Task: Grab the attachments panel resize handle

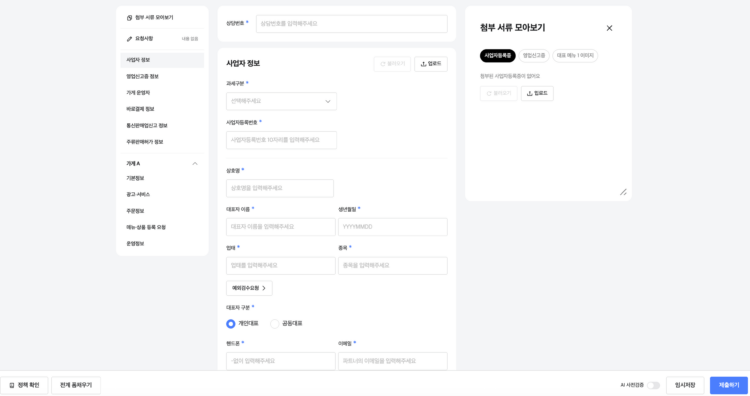Action: pyautogui.click(x=623, y=192)
